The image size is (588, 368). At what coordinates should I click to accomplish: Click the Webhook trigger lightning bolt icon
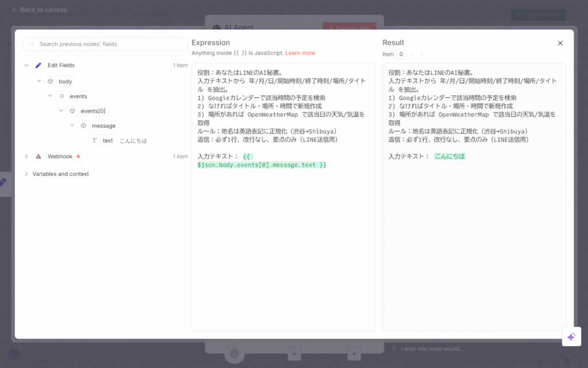pos(78,156)
